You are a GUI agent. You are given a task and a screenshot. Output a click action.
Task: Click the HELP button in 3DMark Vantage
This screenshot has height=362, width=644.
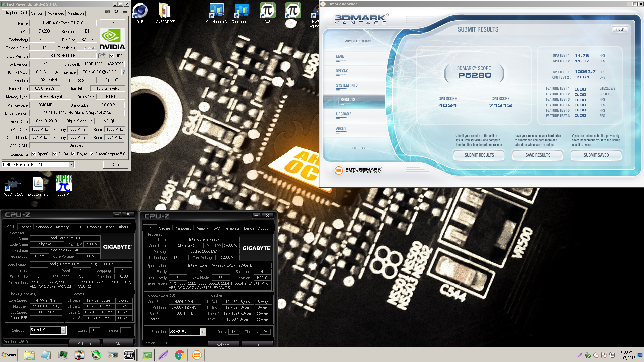(x=620, y=29)
